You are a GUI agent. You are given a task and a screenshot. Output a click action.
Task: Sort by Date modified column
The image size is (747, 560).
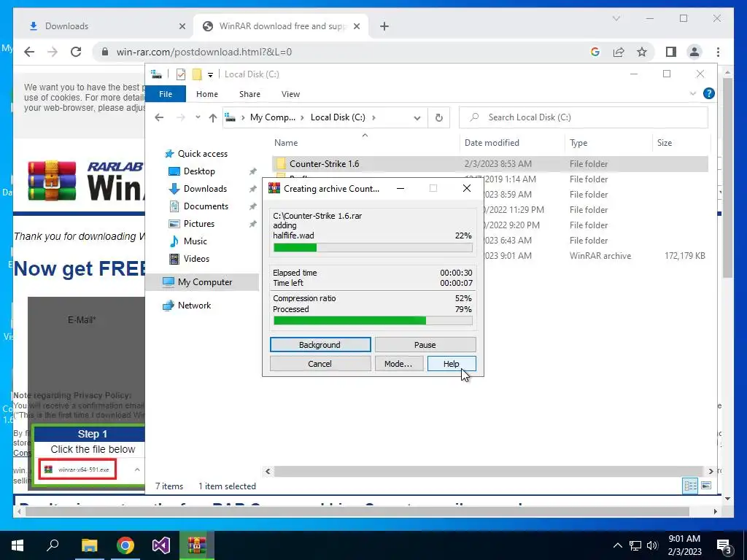click(513, 143)
